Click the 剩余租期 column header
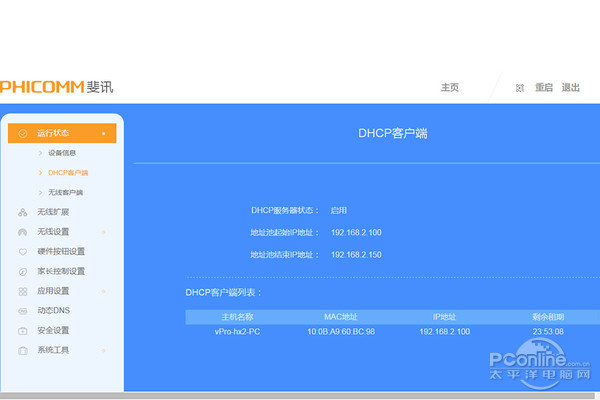The width and height of the screenshot is (600, 400). pos(548,317)
